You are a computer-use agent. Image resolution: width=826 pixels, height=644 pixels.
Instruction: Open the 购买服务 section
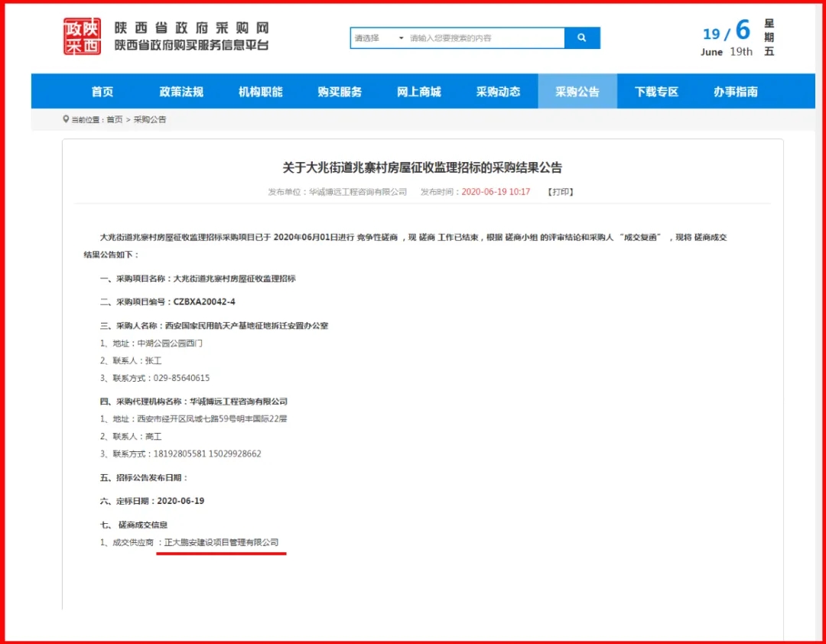340,92
